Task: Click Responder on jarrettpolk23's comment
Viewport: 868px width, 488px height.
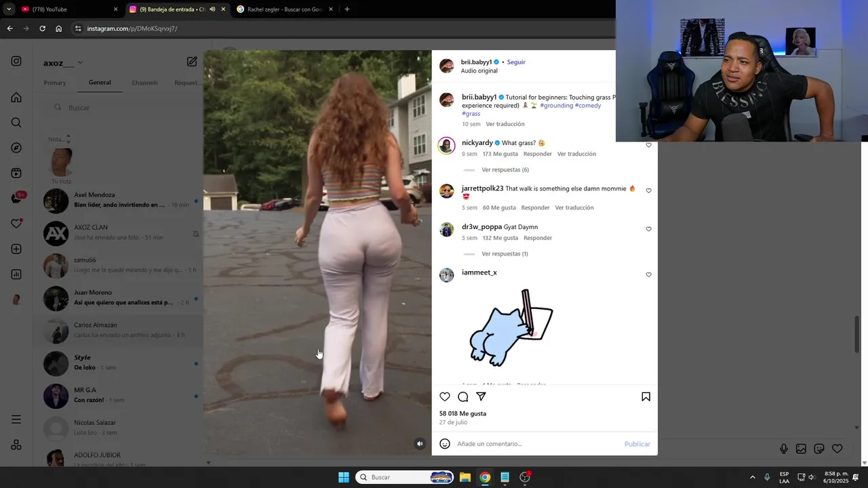Action: click(536, 207)
